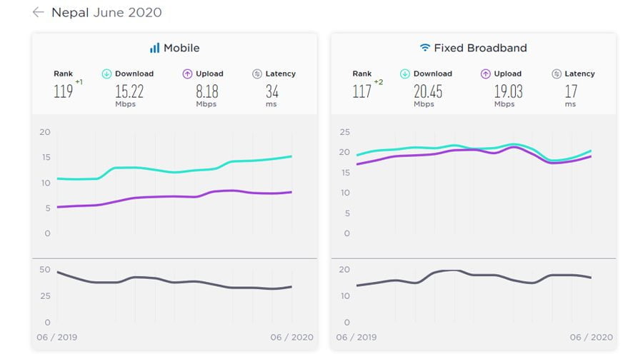Click the Fixed Broadband wifi icon
The image size is (643, 364).
click(x=425, y=48)
